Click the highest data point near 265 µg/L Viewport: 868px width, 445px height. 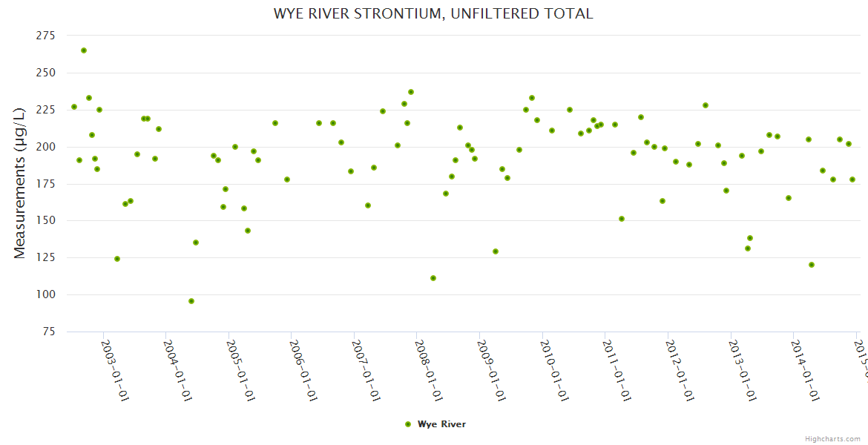click(x=84, y=50)
